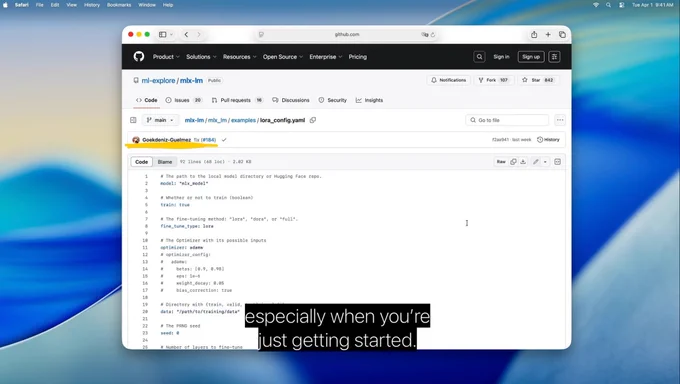The height and width of the screenshot is (384, 680).
Task: Open the Apple menu
Action: click(6, 5)
